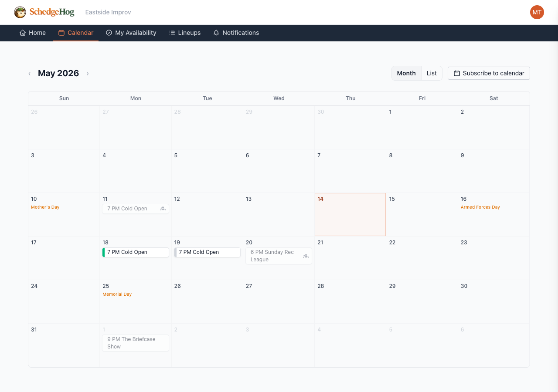Open the Home tab
558x392 pixels.
click(x=33, y=33)
